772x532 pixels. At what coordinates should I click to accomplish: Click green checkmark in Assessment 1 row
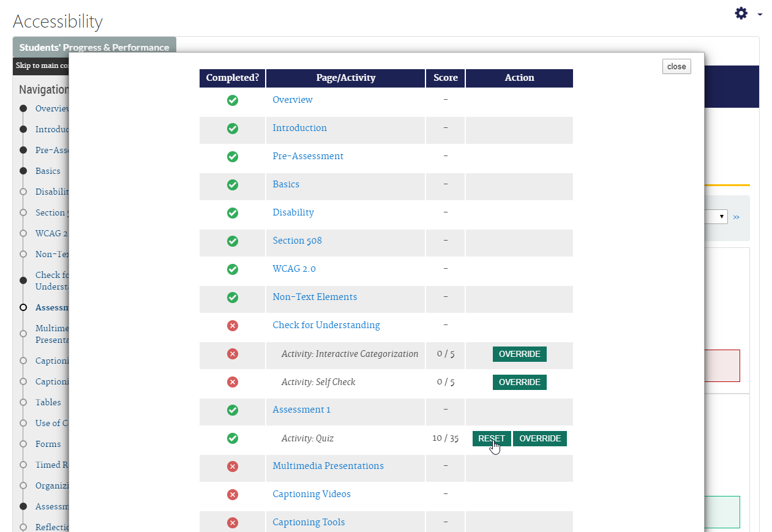233,410
